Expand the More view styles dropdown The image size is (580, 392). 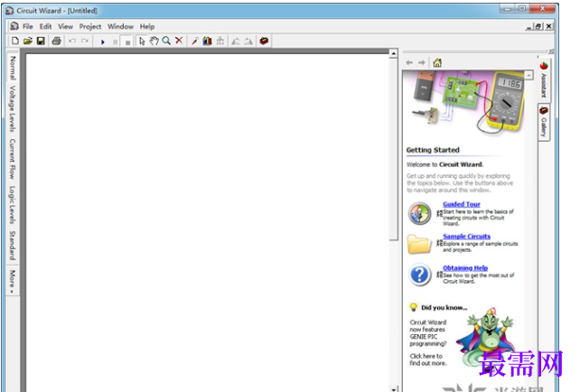[x=13, y=282]
